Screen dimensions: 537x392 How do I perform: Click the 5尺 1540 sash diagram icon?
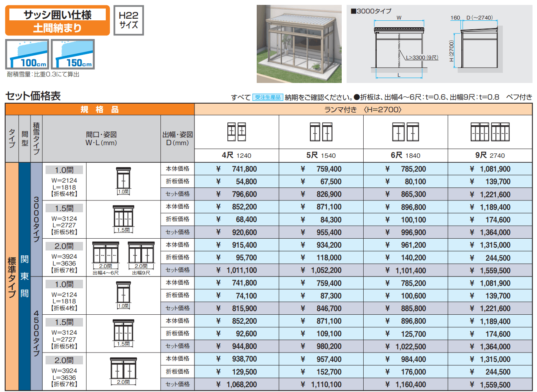coord(321,132)
